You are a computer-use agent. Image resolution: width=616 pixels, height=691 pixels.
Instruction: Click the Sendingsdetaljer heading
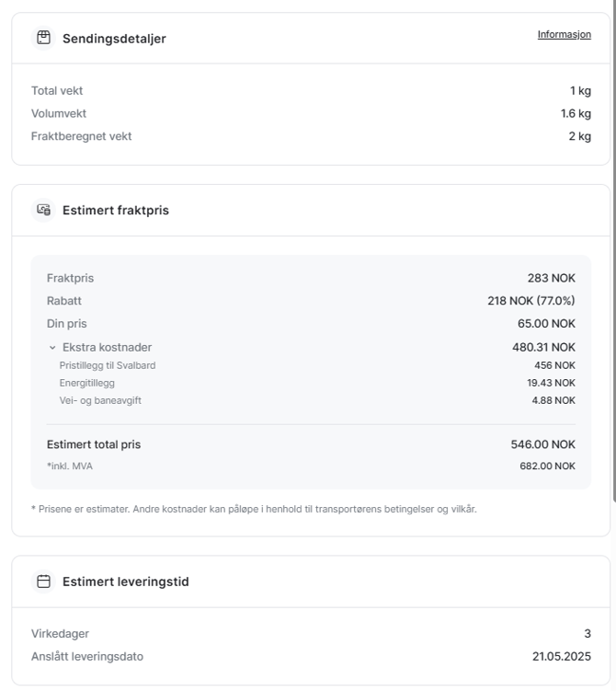[x=114, y=39]
